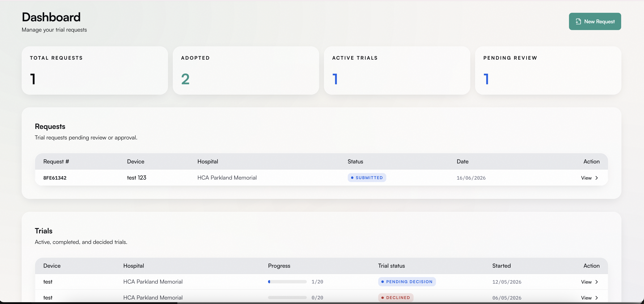Click the started date 06/05/2026
Viewport: 644px width, 304px height.
pyautogui.click(x=507, y=298)
